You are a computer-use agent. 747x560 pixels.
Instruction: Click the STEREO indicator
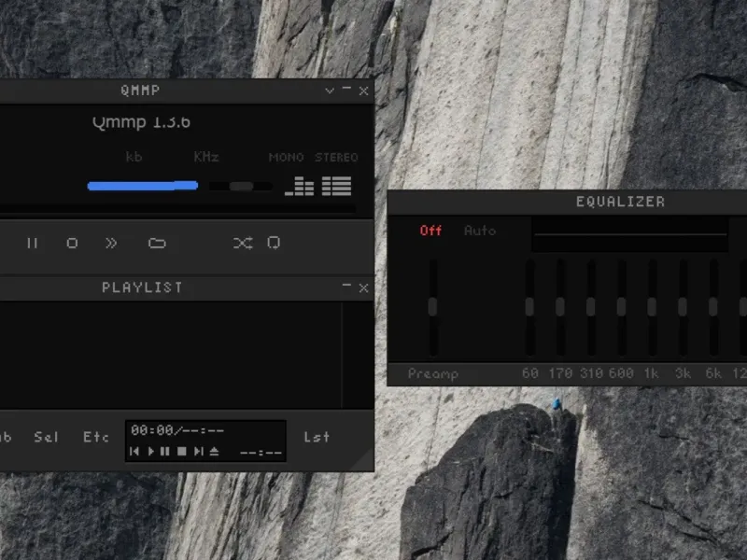click(x=336, y=157)
